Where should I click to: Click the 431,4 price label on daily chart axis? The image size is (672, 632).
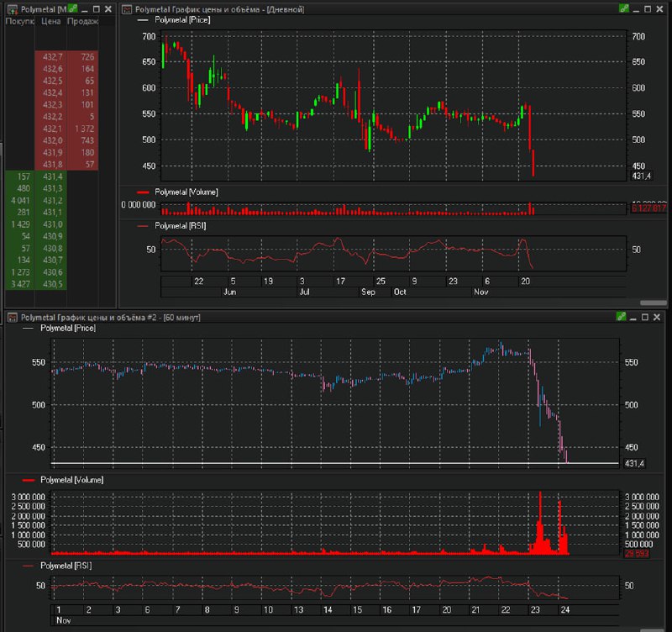click(641, 176)
